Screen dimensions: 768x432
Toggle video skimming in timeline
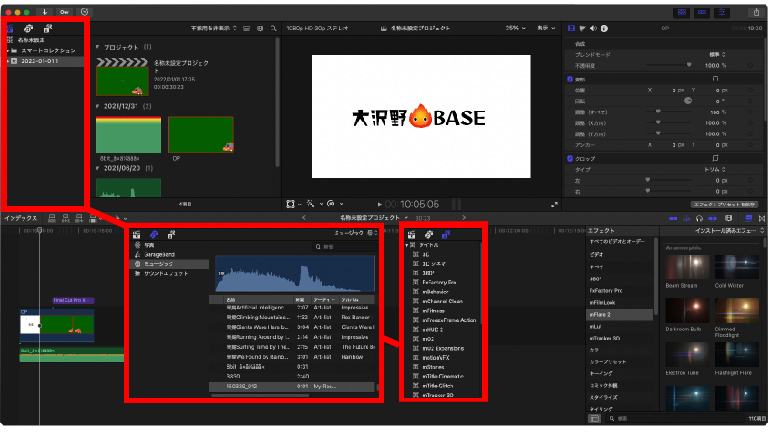click(673, 218)
